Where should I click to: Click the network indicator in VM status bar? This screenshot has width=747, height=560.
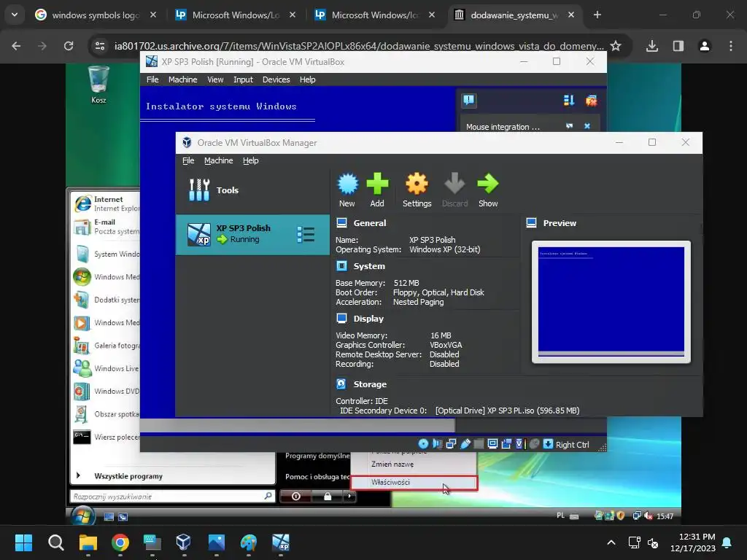pyautogui.click(x=451, y=444)
